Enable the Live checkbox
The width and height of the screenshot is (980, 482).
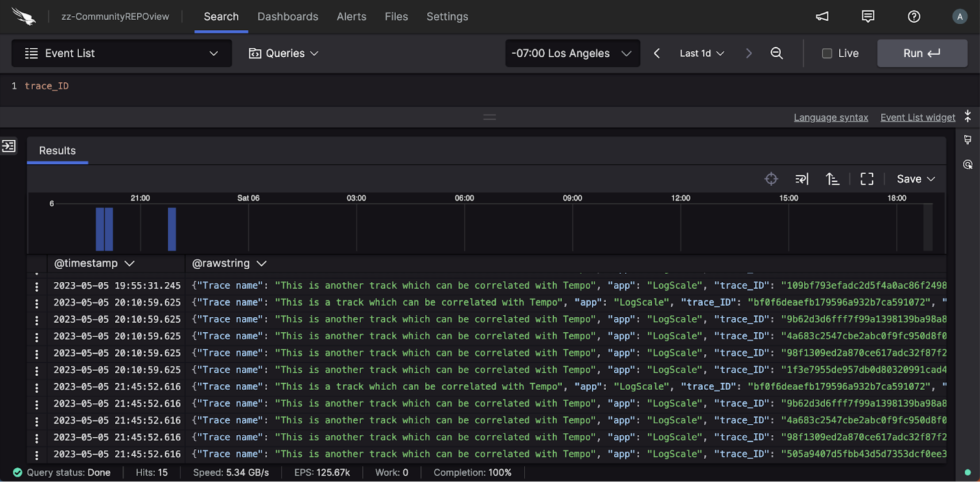coord(827,54)
